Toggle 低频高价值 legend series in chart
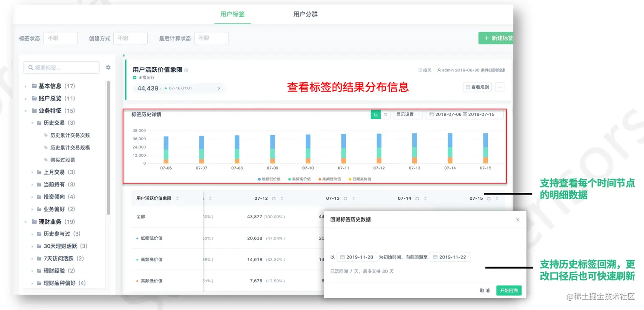This screenshot has width=644, height=310. point(360,179)
